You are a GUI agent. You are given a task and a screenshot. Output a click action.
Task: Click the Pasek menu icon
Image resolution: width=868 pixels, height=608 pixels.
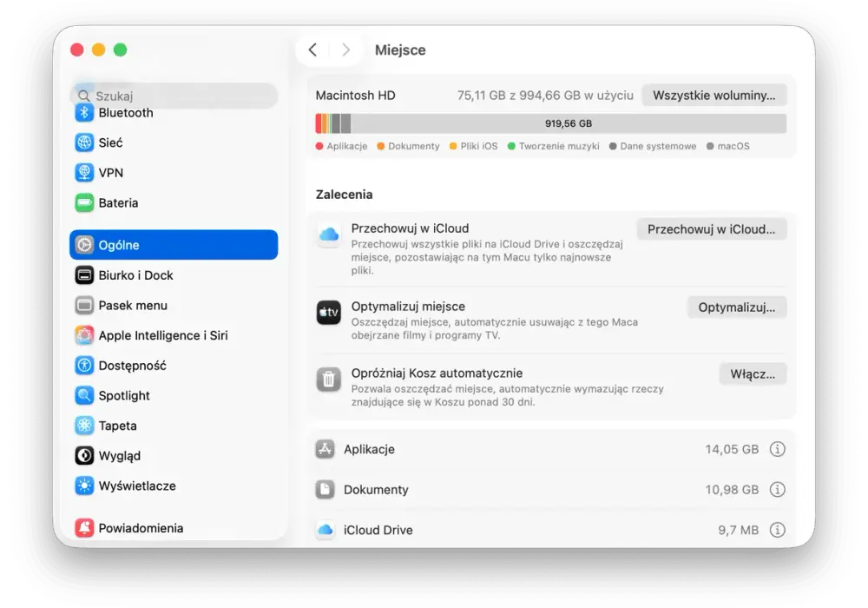click(x=84, y=305)
